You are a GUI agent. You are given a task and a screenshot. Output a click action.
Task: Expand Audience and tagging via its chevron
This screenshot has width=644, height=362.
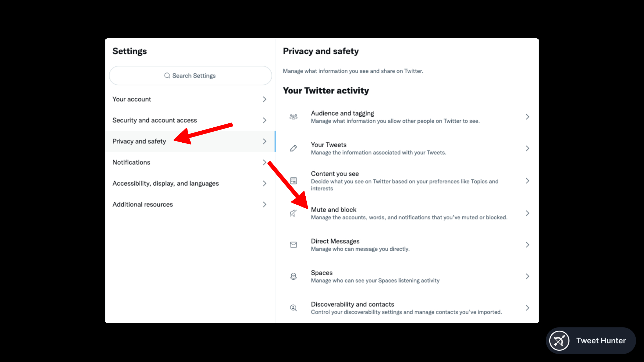[x=527, y=117]
